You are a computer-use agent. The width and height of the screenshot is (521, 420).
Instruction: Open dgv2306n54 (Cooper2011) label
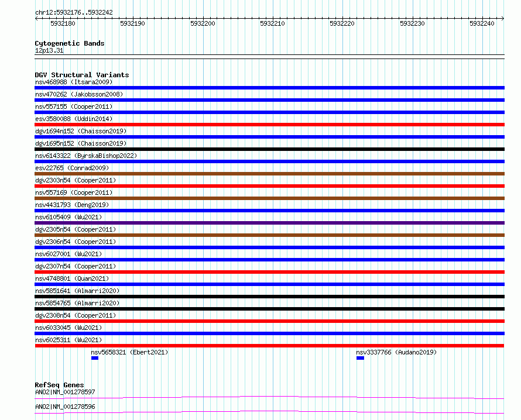coord(76,242)
